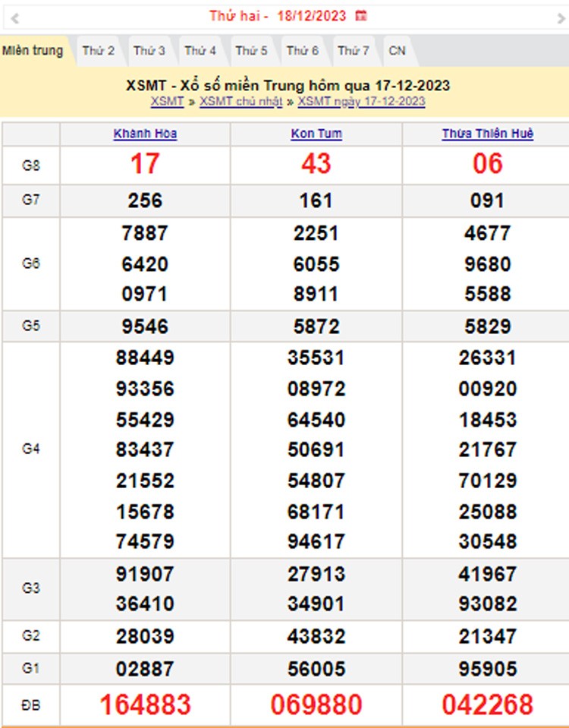
Task: Switch to the Thứ 7 tab
Action: click(x=353, y=51)
